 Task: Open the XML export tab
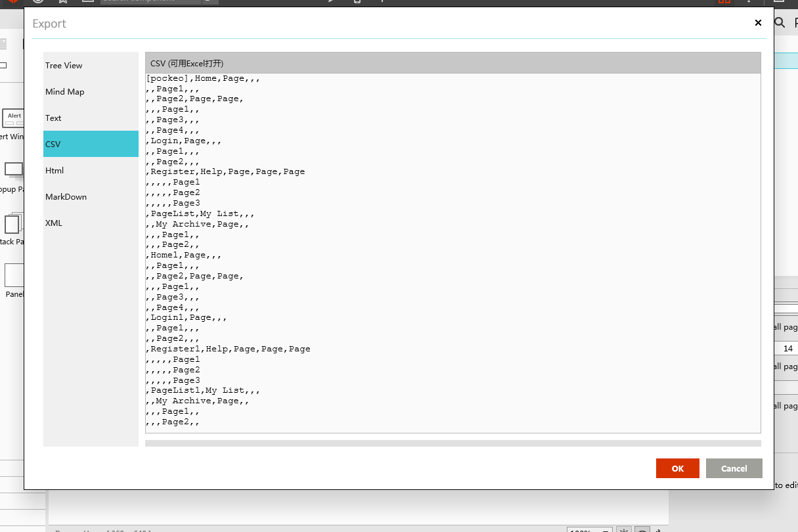(91, 223)
